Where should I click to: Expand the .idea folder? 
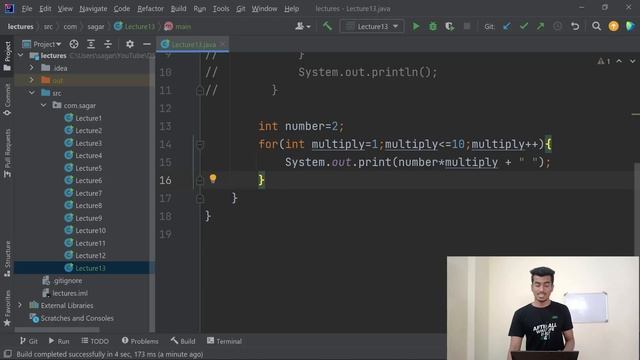32,68
